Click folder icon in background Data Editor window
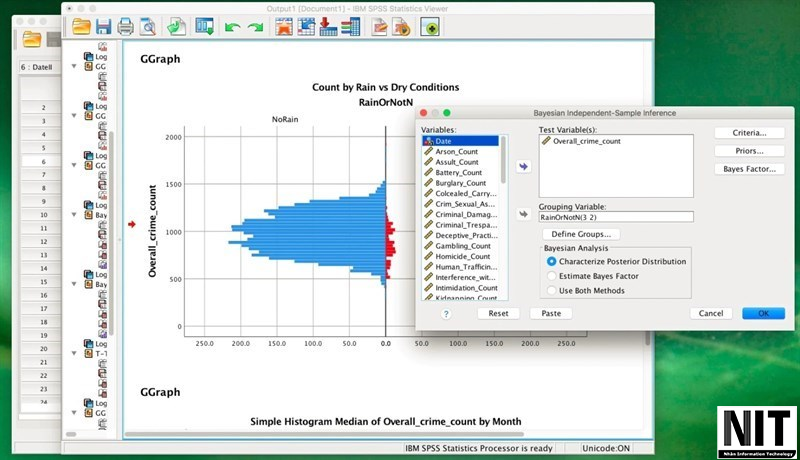 32,39
